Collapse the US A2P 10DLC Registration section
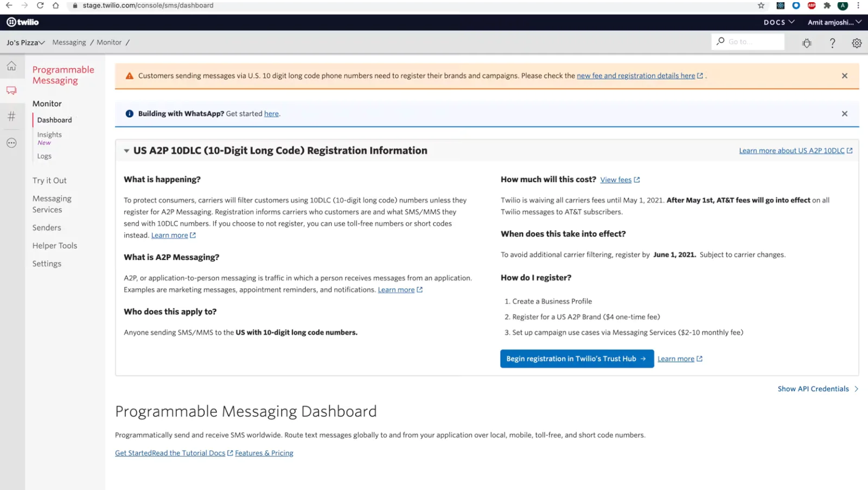This screenshot has width=868, height=490. 126,151
